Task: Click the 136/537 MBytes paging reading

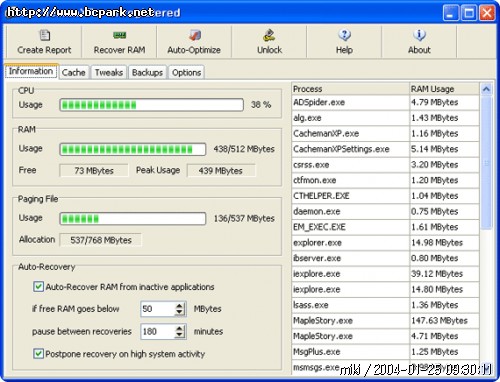Action: pyautogui.click(x=244, y=219)
